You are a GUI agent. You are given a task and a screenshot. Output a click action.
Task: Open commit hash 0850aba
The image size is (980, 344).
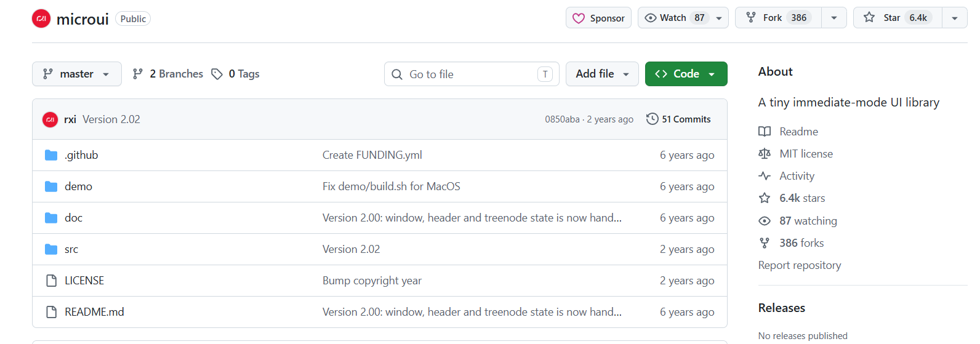[562, 119]
